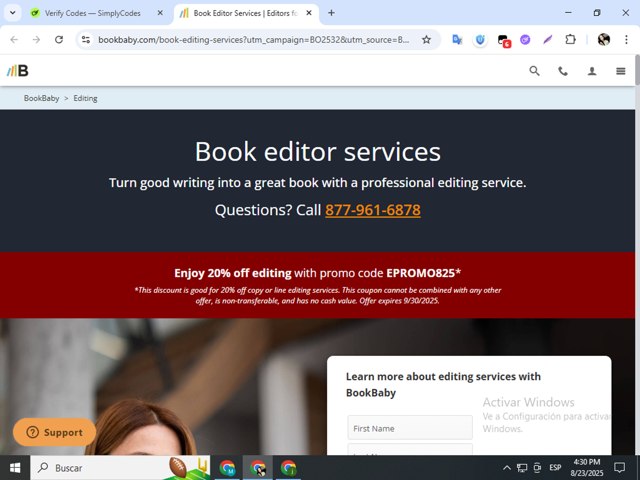
Task: Reload the current page
Action: (59, 40)
